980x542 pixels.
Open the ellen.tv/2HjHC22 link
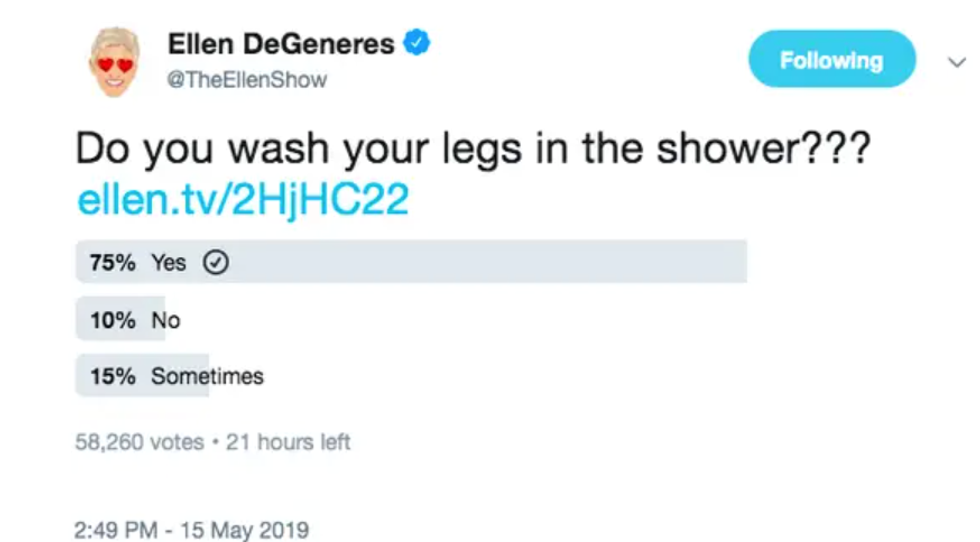[x=243, y=201]
